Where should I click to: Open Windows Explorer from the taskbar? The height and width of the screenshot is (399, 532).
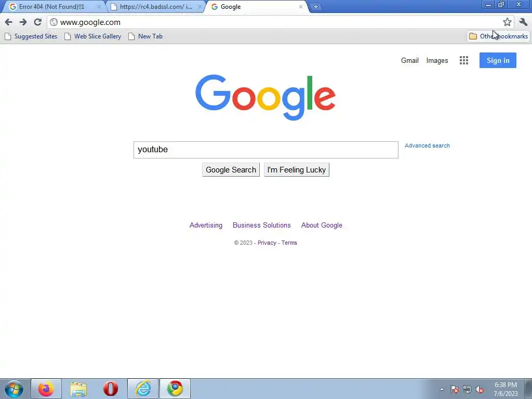point(78,389)
